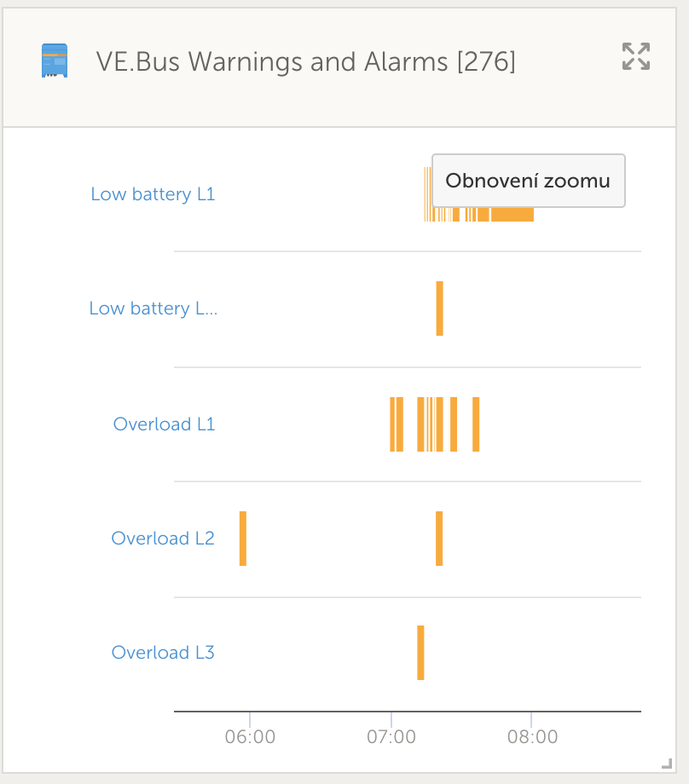Click the rightmost Overload L1 alarm bar

tap(476, 424)
